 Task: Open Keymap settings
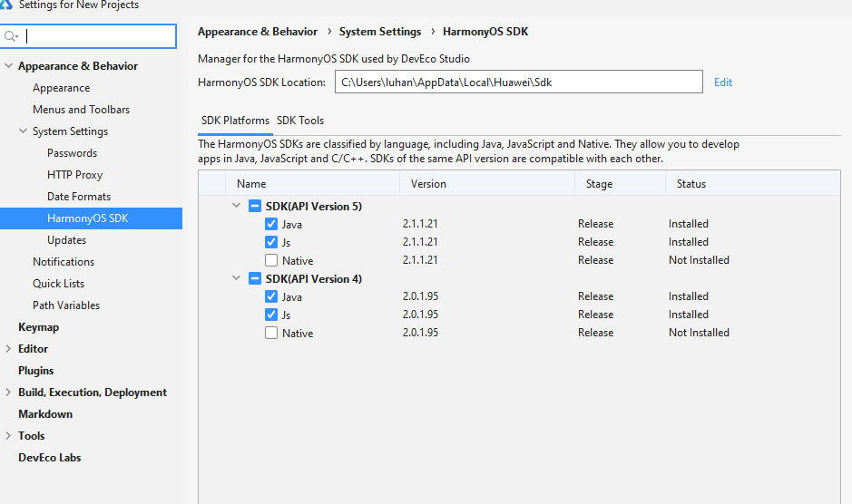pos(38,327)
